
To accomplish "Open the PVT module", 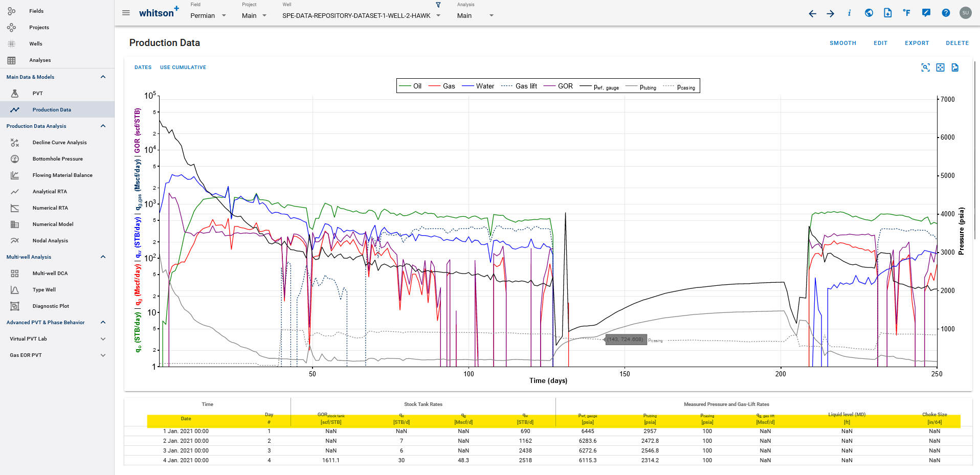I will tap(57, 94).
